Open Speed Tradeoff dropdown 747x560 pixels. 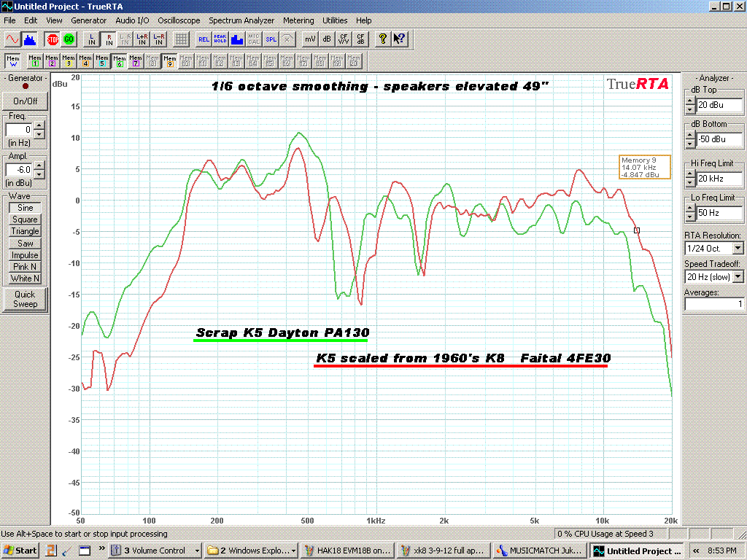738,276
